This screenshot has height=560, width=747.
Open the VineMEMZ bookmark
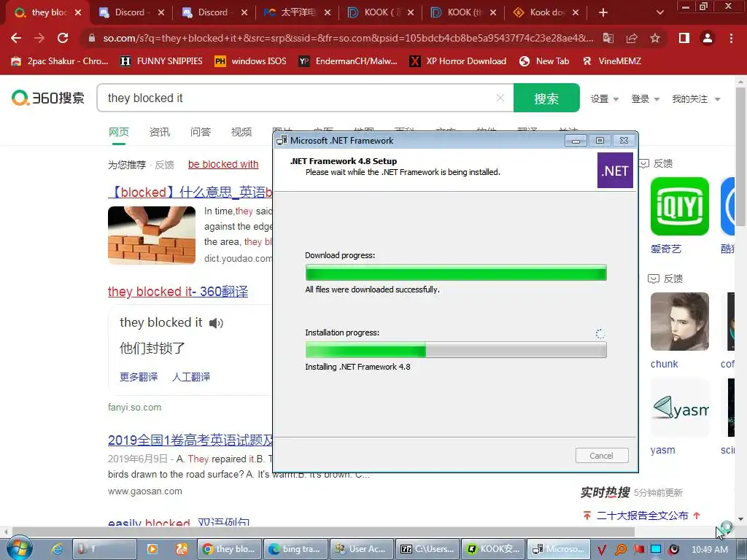click(x=612, y=61)
